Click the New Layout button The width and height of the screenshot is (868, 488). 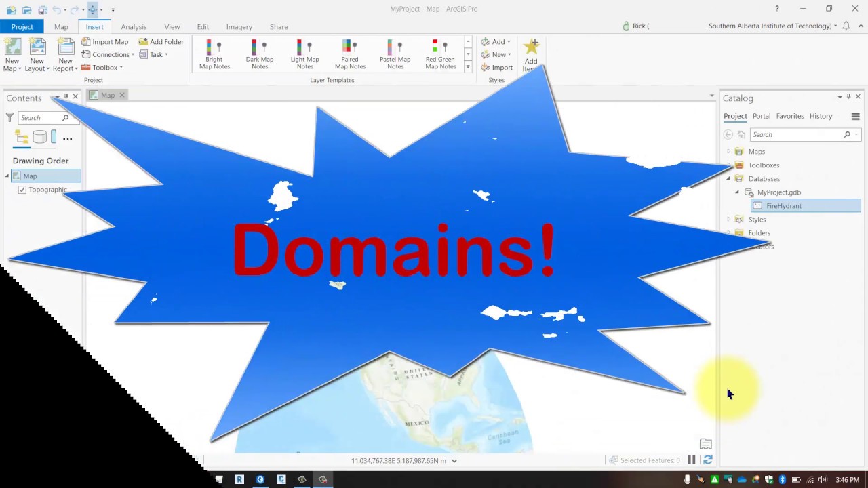coord(37,54)
